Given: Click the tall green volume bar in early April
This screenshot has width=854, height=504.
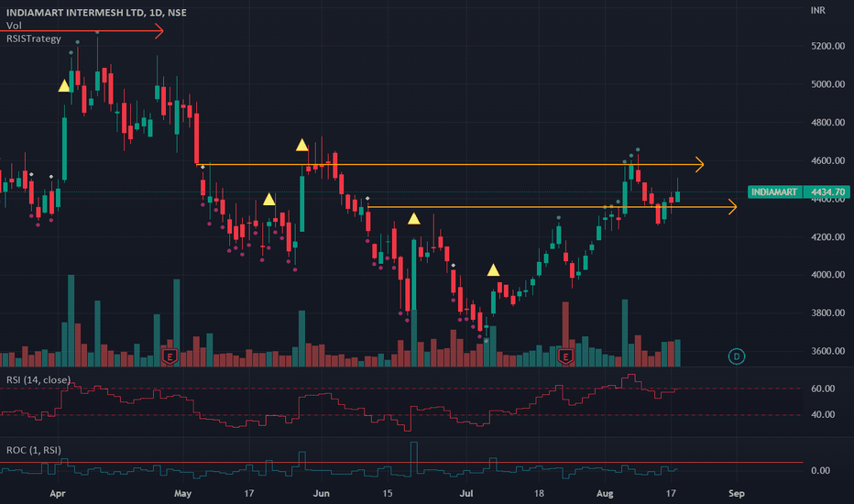Looking at the screenshot, I should tap(71, 321).
